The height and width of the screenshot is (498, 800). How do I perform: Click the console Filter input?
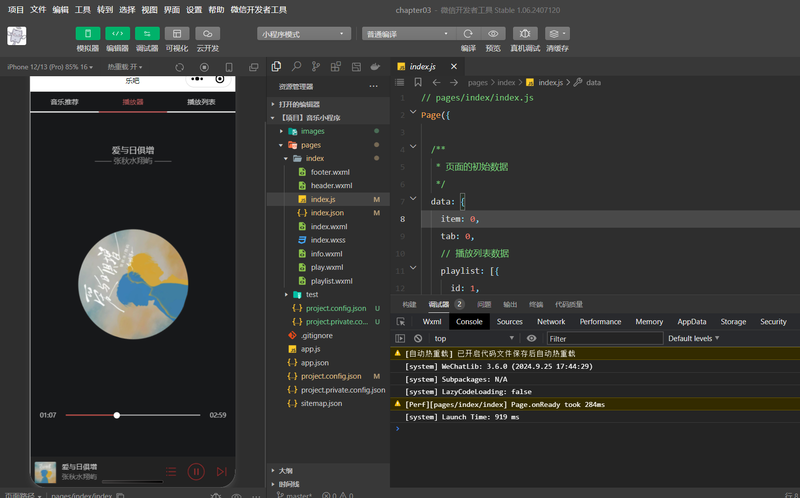[x=605, y=338]
